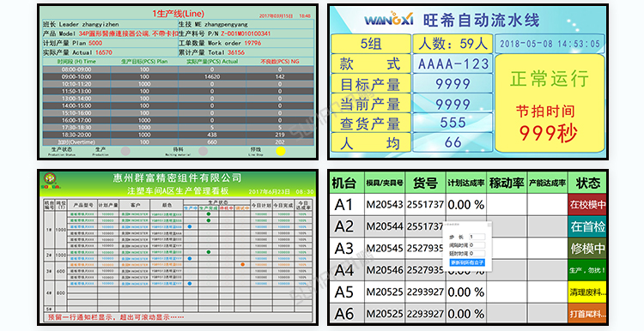
Task: Click the part number Z-D01M010100341
Action: point(246,33)
